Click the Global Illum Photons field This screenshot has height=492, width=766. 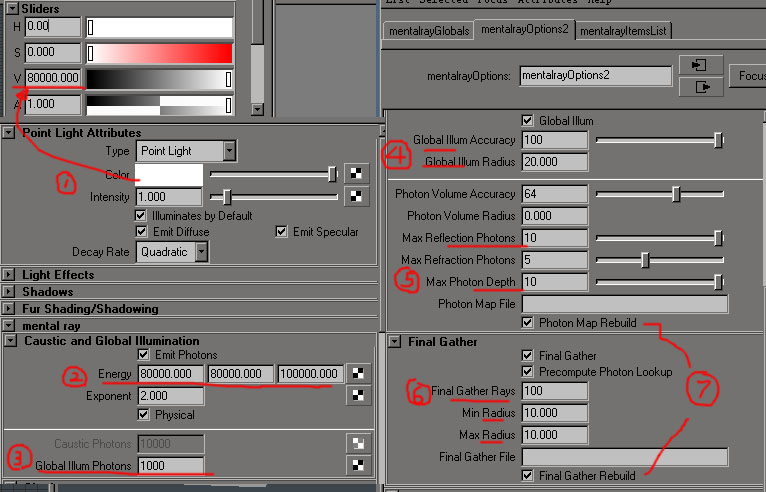click(x=170, y=466)
